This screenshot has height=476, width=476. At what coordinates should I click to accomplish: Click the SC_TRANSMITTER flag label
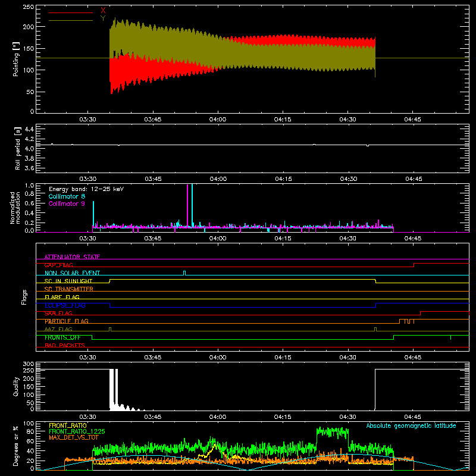tap(69, 289)
